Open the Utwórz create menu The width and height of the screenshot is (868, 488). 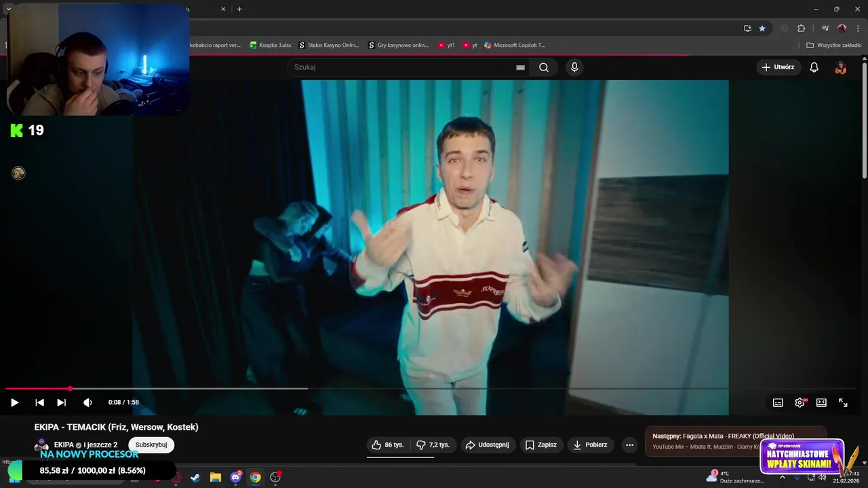tap(778, 67)
